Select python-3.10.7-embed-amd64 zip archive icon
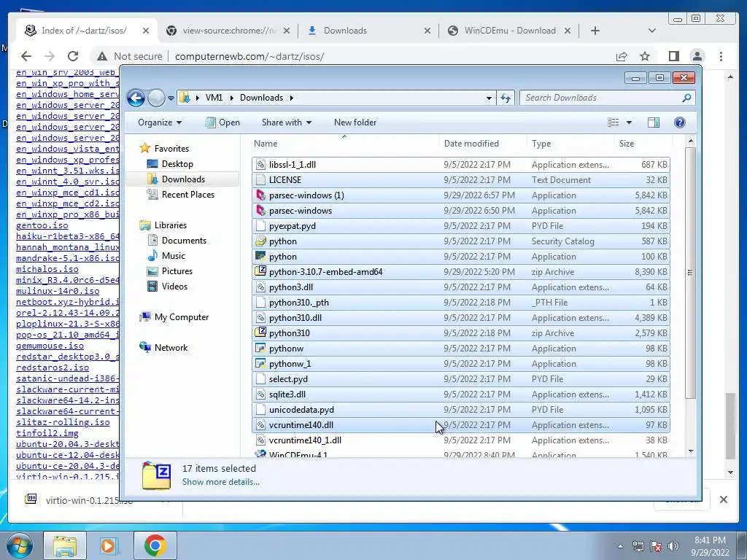The height and width of the screenshot is (560, 747). 260,271
